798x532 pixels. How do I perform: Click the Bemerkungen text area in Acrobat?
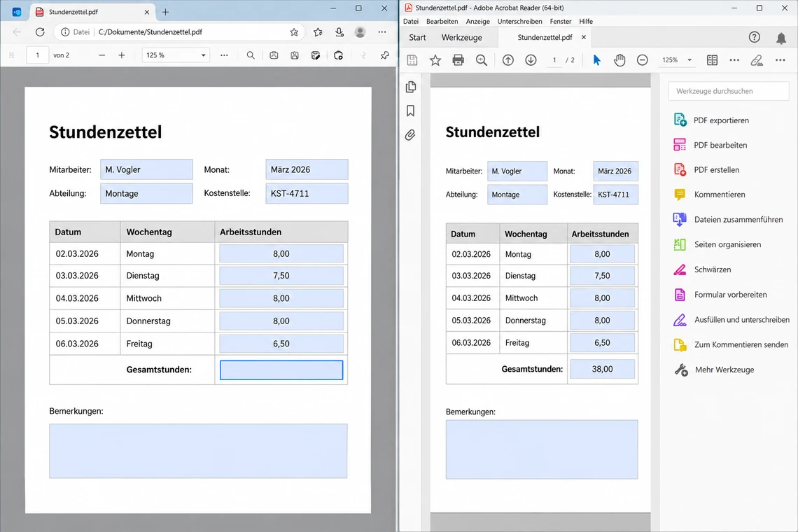(542, 449)
